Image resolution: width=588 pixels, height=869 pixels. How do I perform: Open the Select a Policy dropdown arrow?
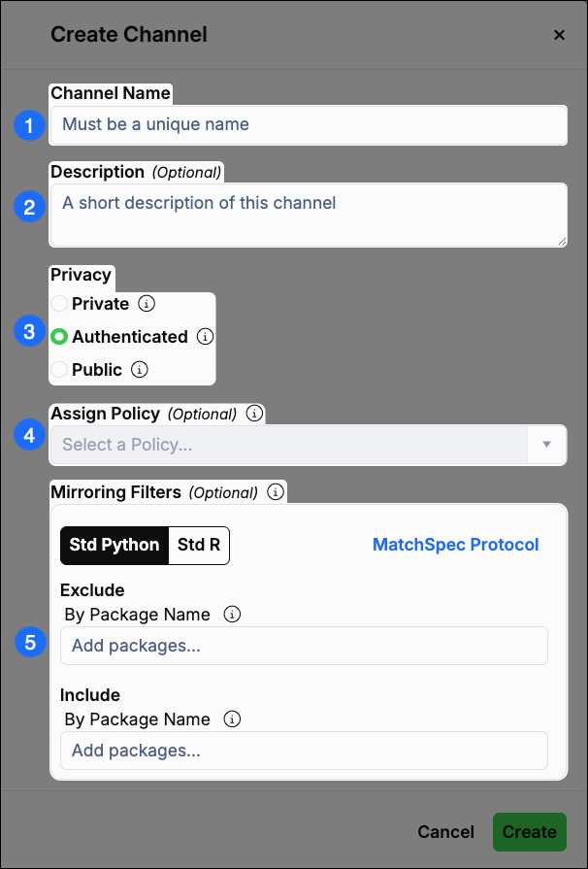[546, 445]
